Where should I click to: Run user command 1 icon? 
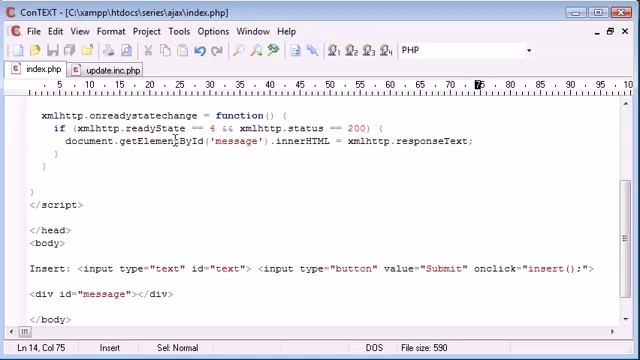(334, 50)
